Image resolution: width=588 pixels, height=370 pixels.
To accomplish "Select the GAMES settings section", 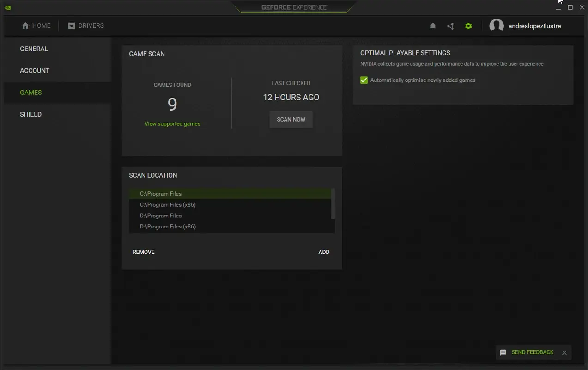I will (x=30, y=92).
